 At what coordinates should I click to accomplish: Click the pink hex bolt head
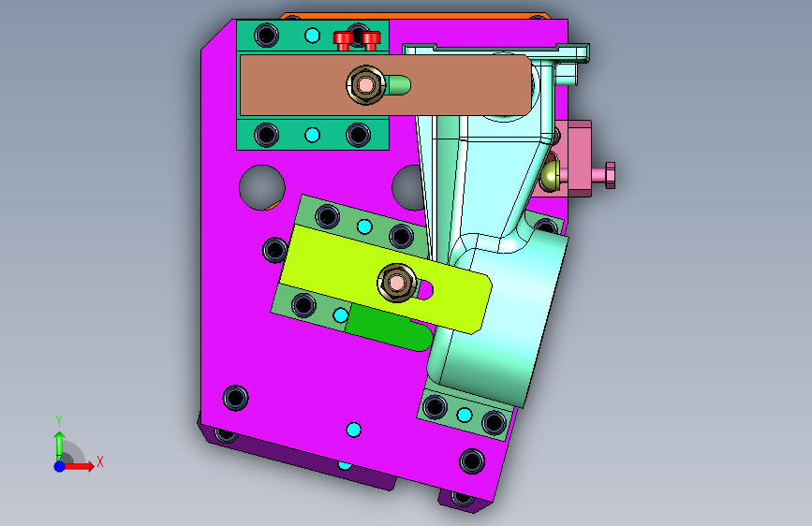[x=610, y=175]
